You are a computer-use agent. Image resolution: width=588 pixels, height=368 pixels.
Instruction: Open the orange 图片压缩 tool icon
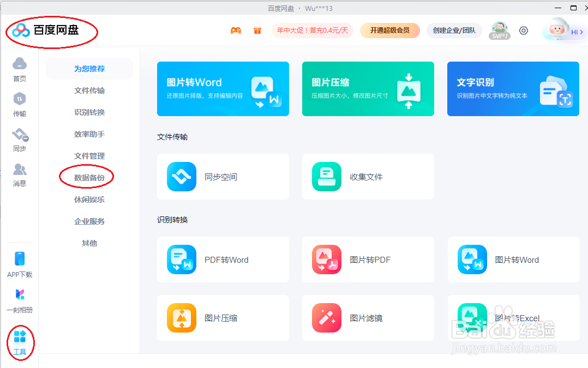(x=182, y=318)
